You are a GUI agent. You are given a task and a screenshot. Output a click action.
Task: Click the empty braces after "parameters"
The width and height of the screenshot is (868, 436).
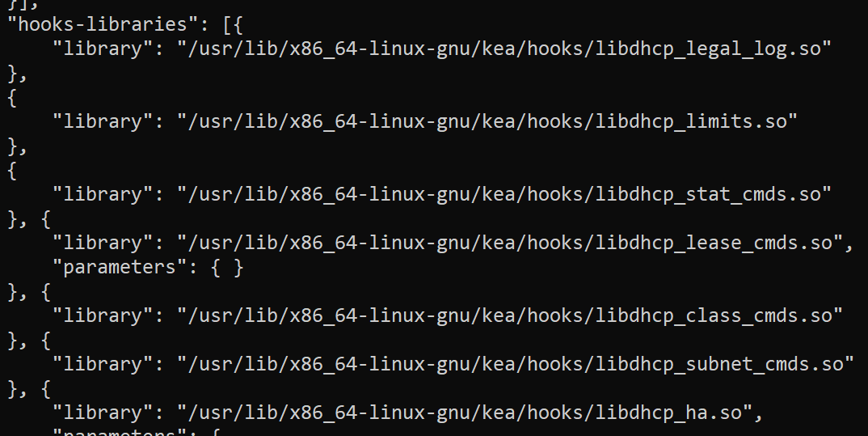tap(227, 268)
